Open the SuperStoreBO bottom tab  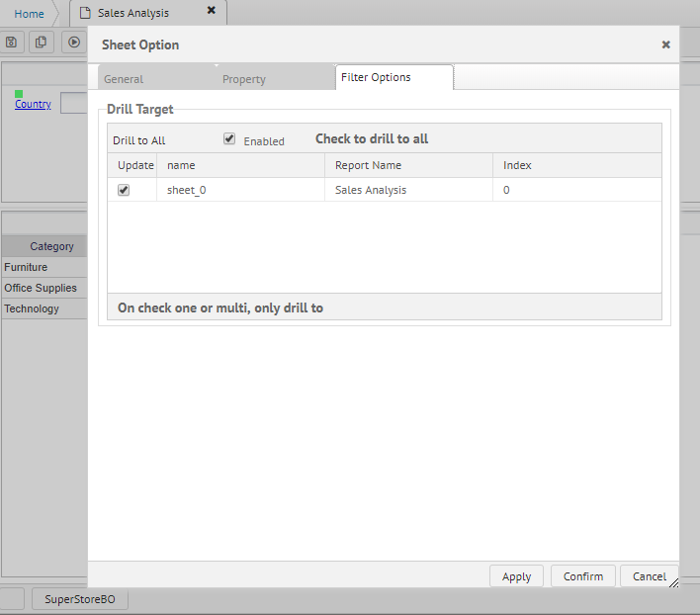[x=79, y=599]
